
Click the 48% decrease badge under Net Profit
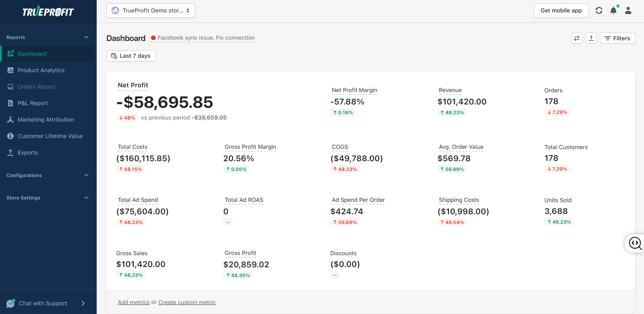(x=127, y=118)
